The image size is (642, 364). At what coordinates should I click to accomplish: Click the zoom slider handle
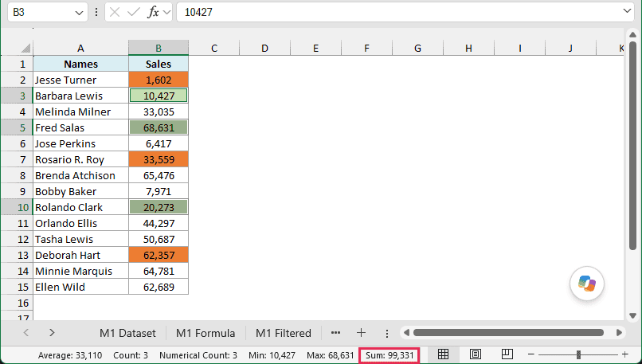click(x=578, y=354)
